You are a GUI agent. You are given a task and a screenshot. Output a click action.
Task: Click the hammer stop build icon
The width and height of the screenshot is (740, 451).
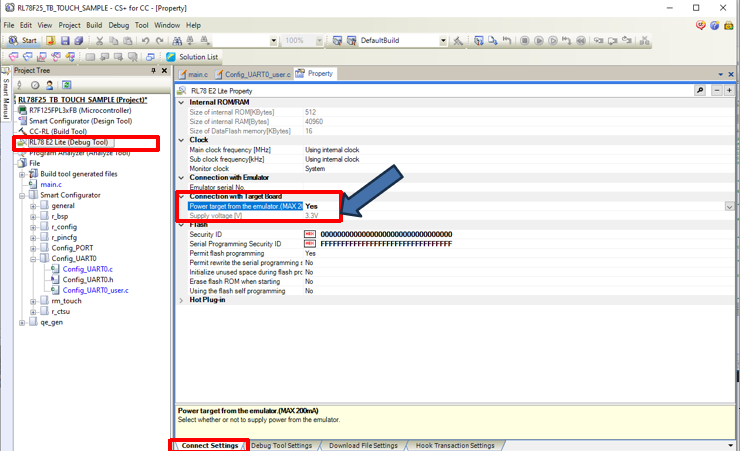coord(458,41)
